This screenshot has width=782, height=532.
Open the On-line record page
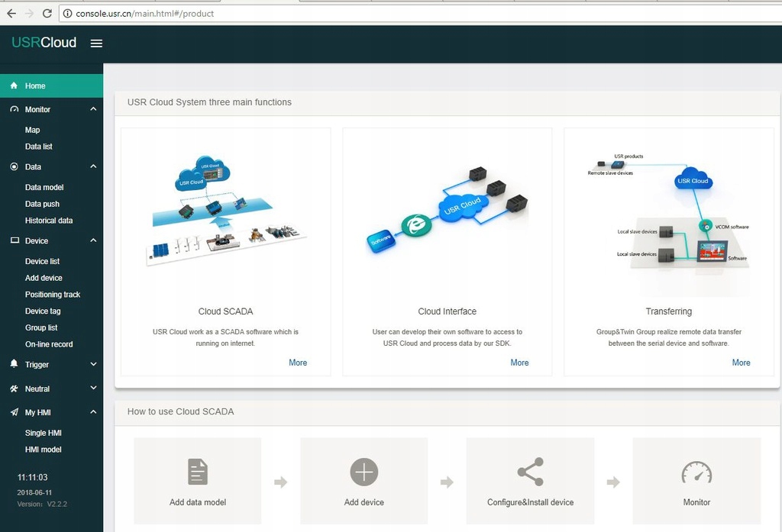49,344
